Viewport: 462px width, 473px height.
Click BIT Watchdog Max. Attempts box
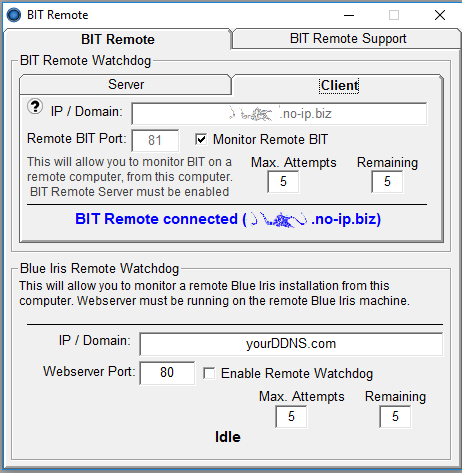coord(283,182)
